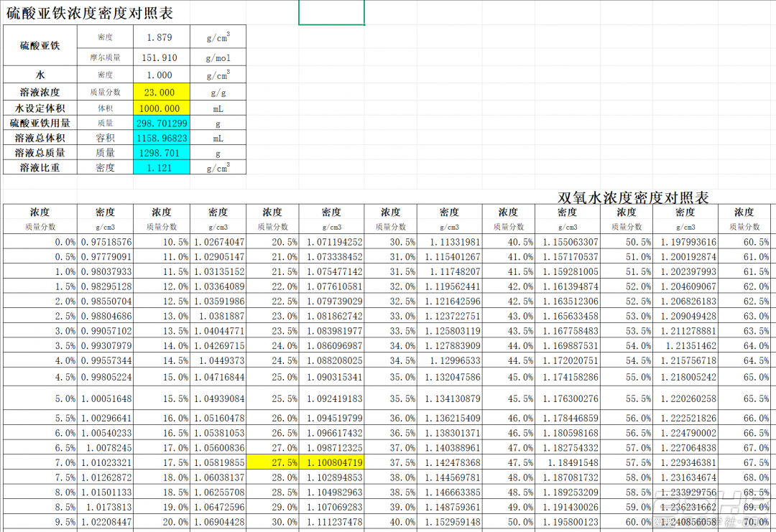Select the density cell 1.00051648
776x532 pixels.
(105, 398)
